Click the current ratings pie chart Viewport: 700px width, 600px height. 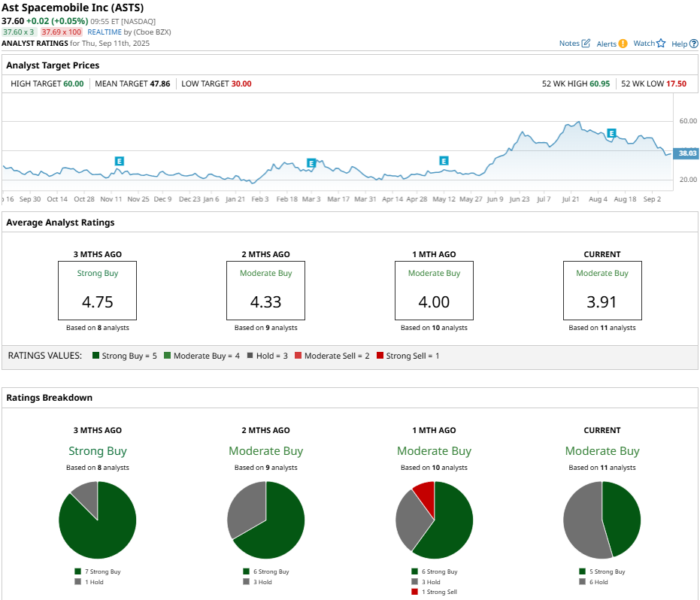(602, 520)
